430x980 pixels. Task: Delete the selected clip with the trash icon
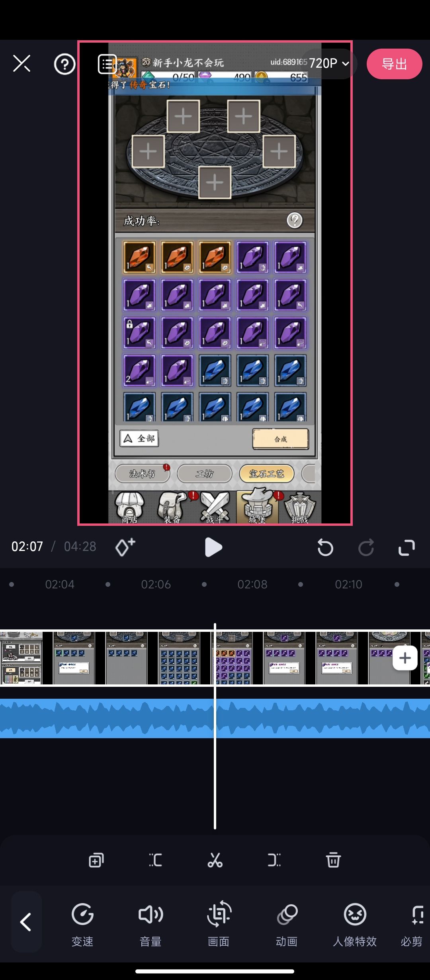tap(333, 860)
